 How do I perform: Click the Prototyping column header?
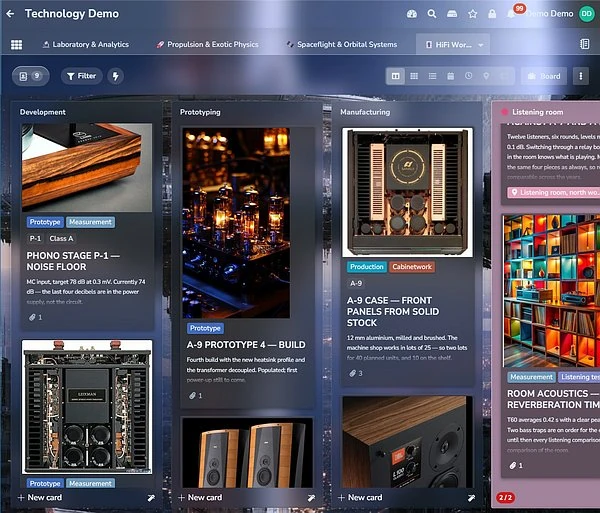click(x=200, y=112)
